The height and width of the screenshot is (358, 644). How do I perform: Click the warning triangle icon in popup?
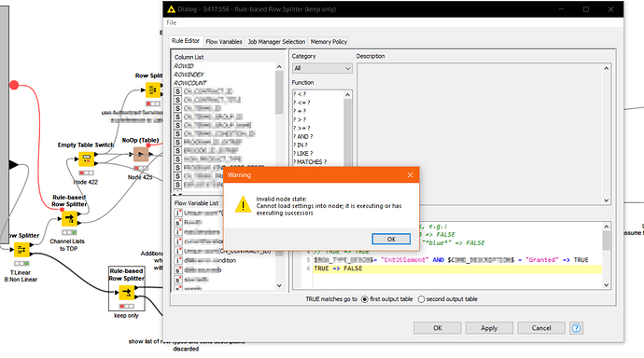[x=243, y=204]
